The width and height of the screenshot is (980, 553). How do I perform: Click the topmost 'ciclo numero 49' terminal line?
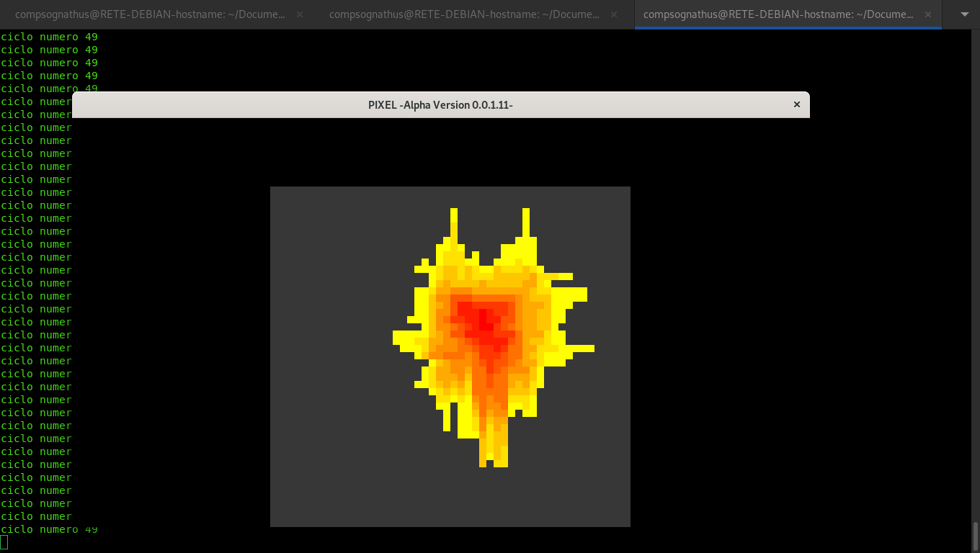49,37
